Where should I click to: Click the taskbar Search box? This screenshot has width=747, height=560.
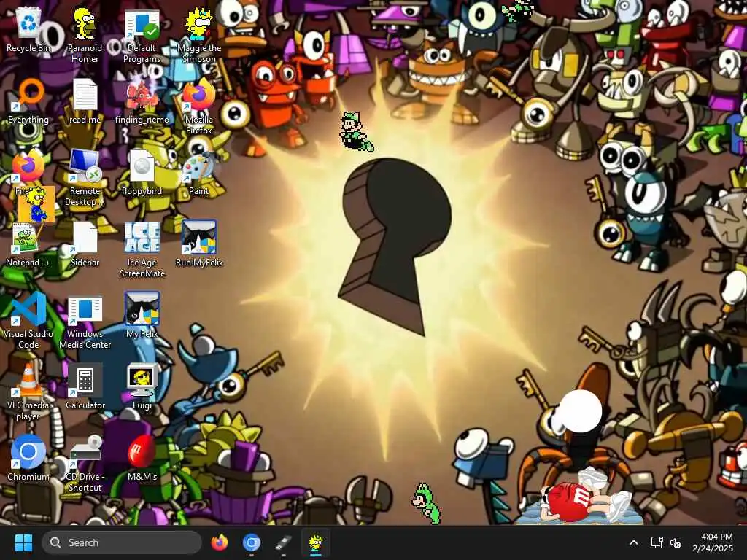point(122,542)
